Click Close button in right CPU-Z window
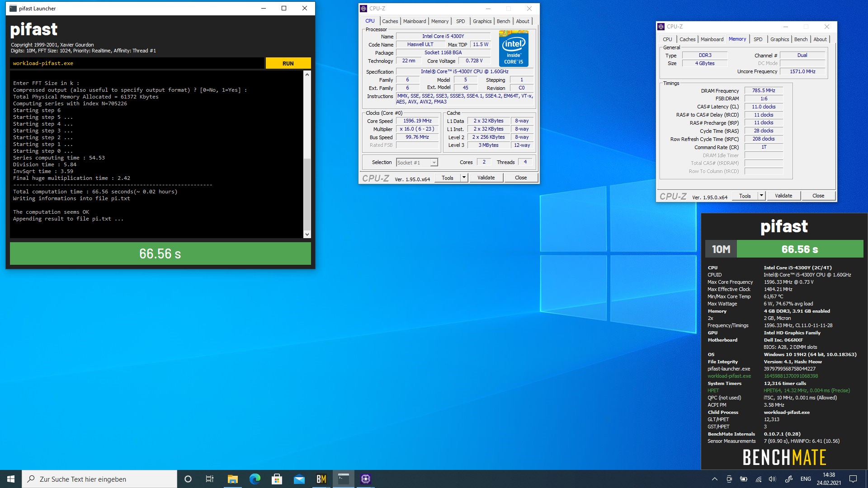This screenshot has height=488, width=868. pyautogui.click(x=818, y=196)
